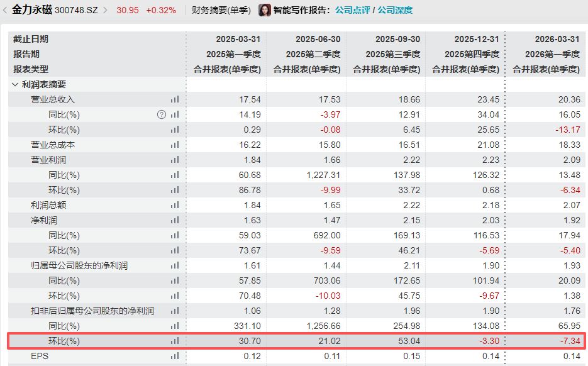Open chart icon for 归属母公司 同比(%) row
This screenshot has width=588, height=366.
pyautogui.click(x=175, y=280)
